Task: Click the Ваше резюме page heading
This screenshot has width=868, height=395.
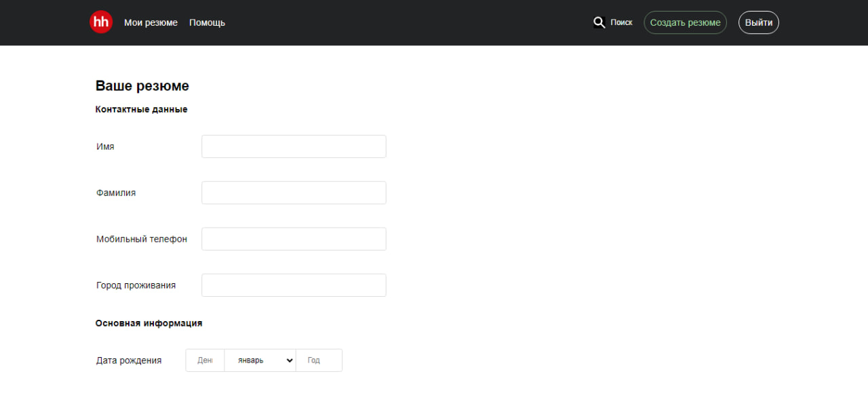Action: (x=142, y=86)
